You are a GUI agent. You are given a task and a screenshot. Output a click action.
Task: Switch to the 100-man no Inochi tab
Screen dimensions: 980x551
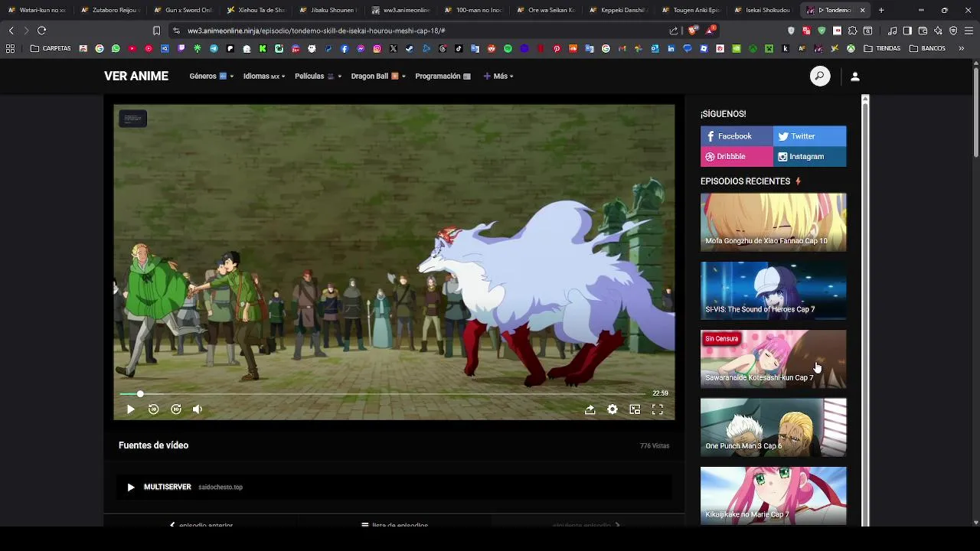475,10
